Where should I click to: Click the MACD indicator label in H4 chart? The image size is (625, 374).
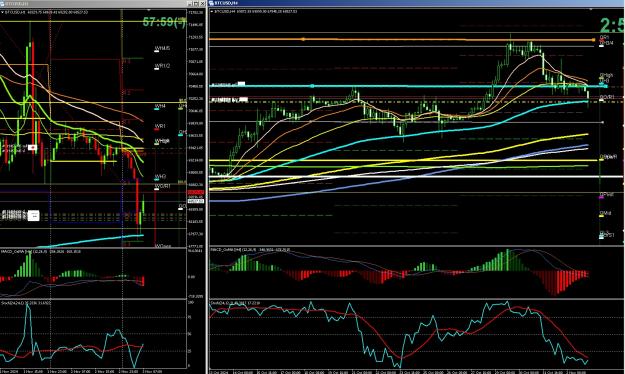pos(250,250)
